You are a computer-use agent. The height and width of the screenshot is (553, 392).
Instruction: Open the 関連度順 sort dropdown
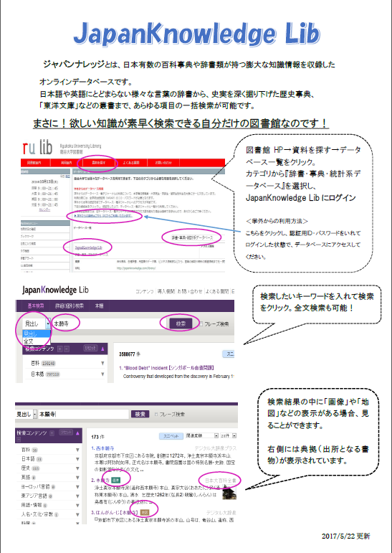coord(202,436)
